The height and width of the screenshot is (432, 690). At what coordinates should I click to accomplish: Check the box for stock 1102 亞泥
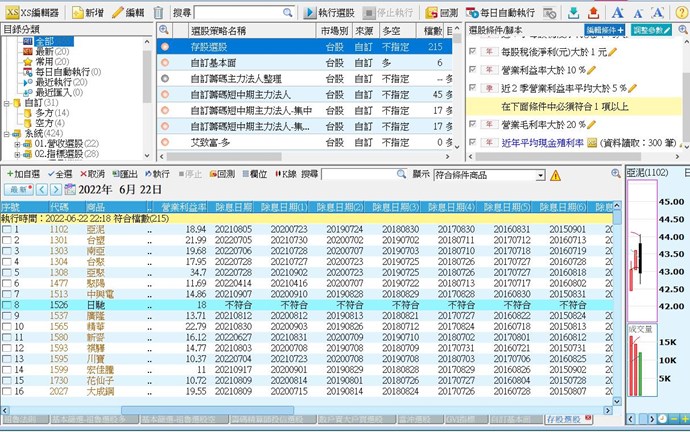[7, 230]
